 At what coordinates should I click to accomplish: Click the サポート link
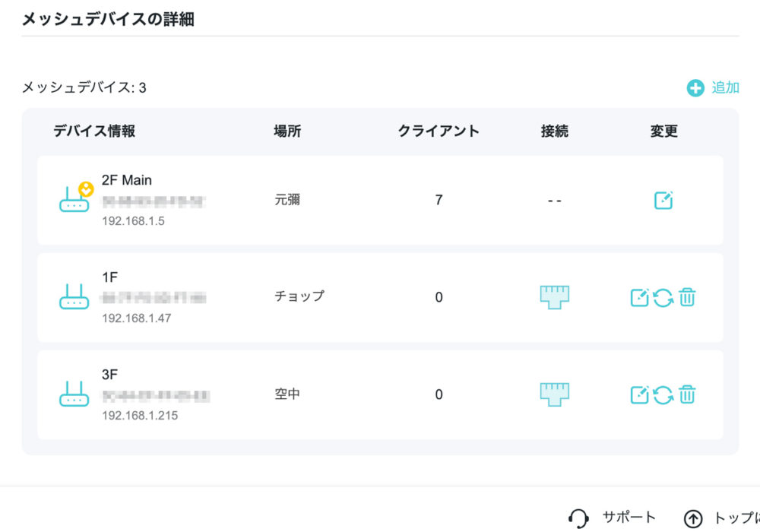pos(631,518)
